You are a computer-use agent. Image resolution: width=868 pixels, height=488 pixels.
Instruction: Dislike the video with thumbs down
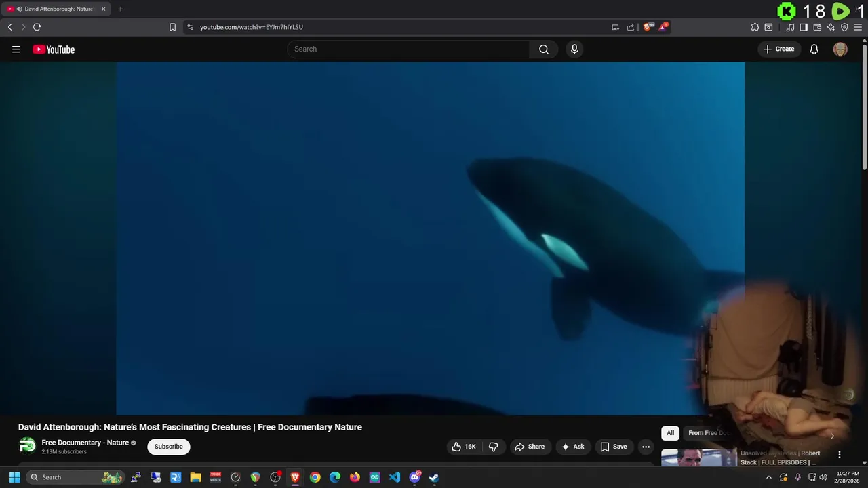click(x=494, y=447)
